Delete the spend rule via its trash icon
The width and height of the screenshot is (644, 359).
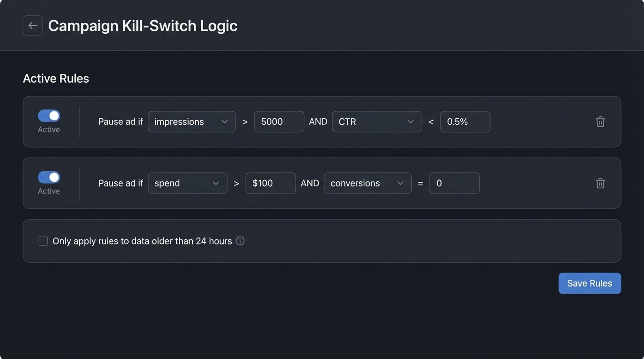click(600, 183)
